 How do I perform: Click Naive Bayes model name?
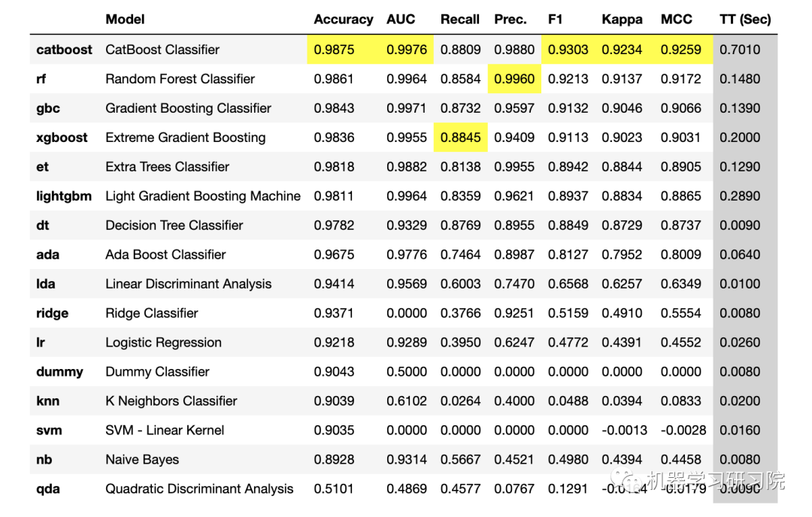point(142,460)
